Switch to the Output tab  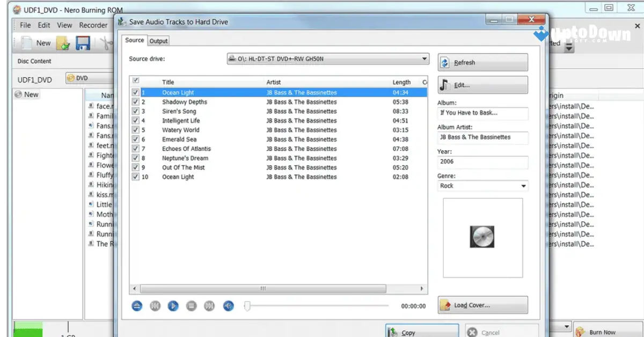click(158, 40)
